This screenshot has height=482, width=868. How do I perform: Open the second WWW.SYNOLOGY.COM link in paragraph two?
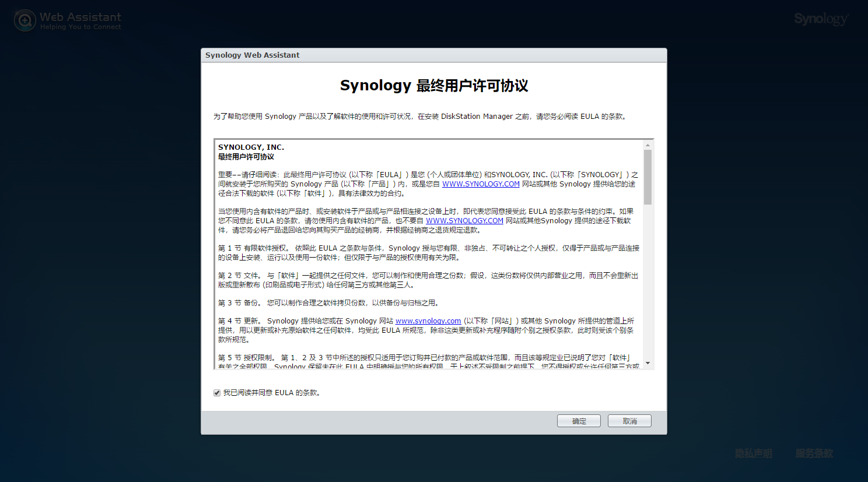pyautogui.click(x=464, y=220)
